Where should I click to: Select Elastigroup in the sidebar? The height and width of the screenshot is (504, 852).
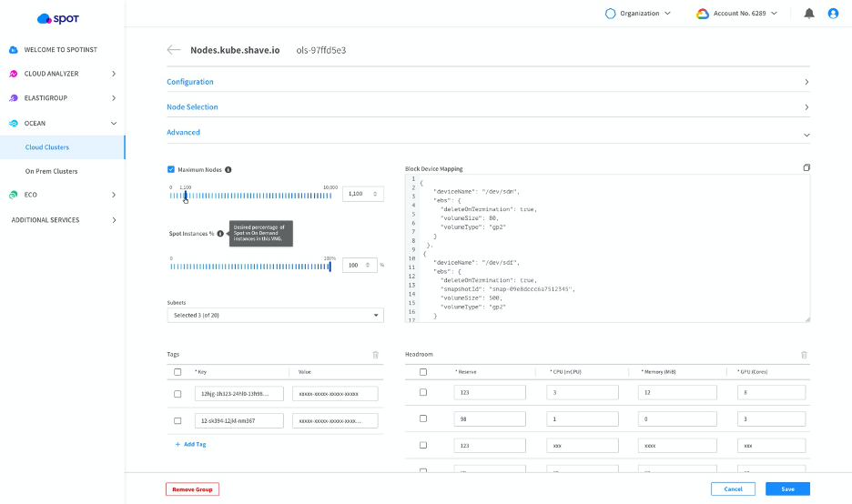[x=46, y=98]
